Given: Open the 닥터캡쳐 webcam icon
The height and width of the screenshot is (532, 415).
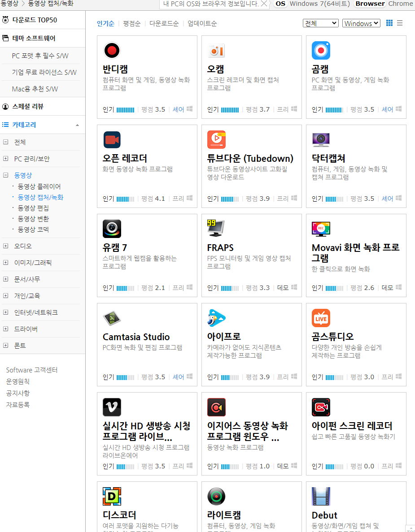Looking at the screenshot, I should pyautogui.click(x=321, y=140).
